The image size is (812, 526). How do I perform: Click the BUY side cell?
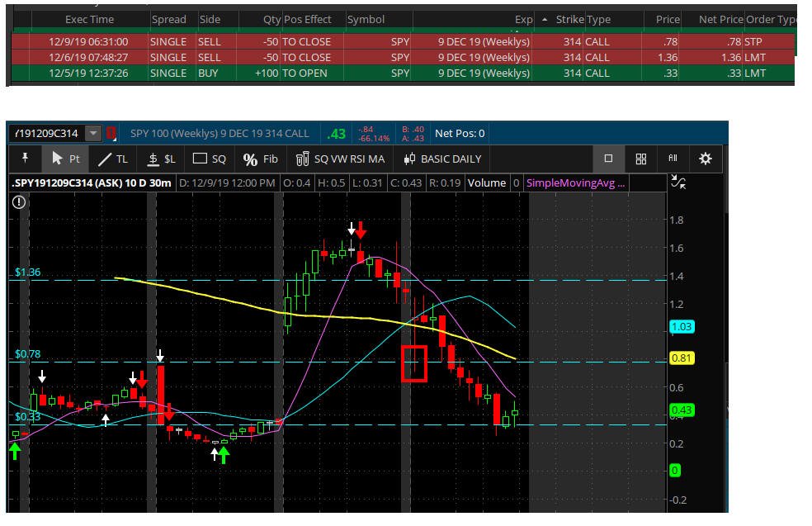[208, 73]
